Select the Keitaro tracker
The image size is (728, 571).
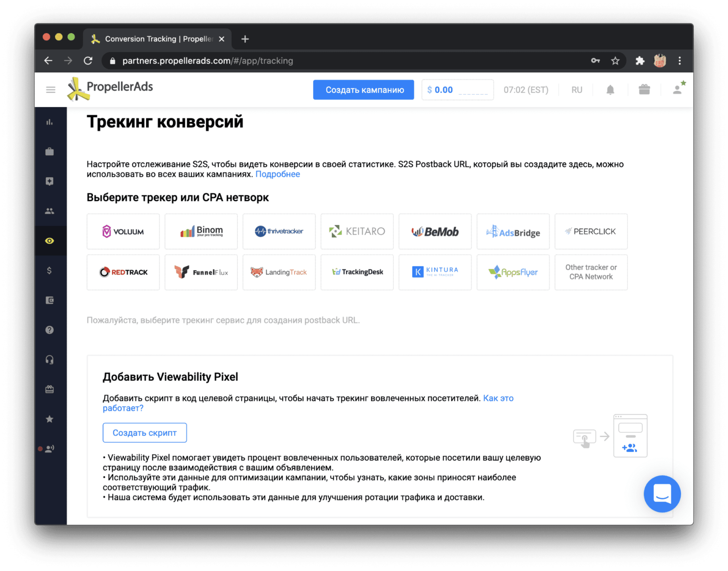pos(357,231)
